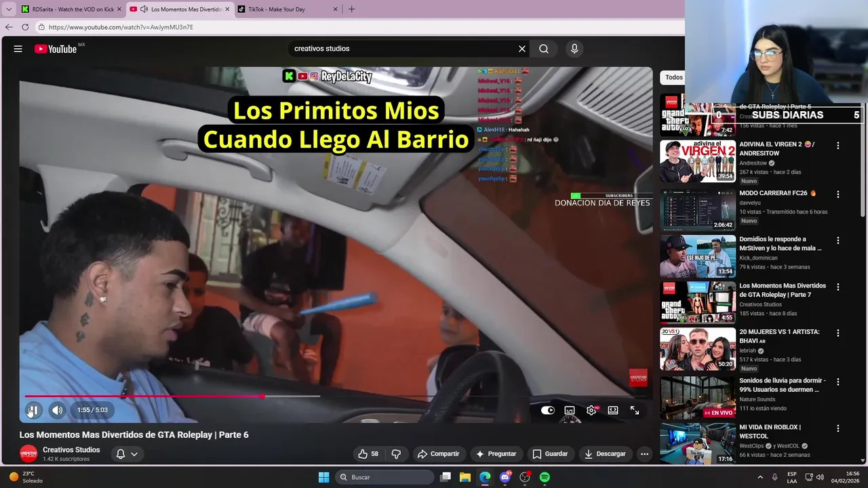Click the magnifier search button
868x488 pixels.
[544, 49]
